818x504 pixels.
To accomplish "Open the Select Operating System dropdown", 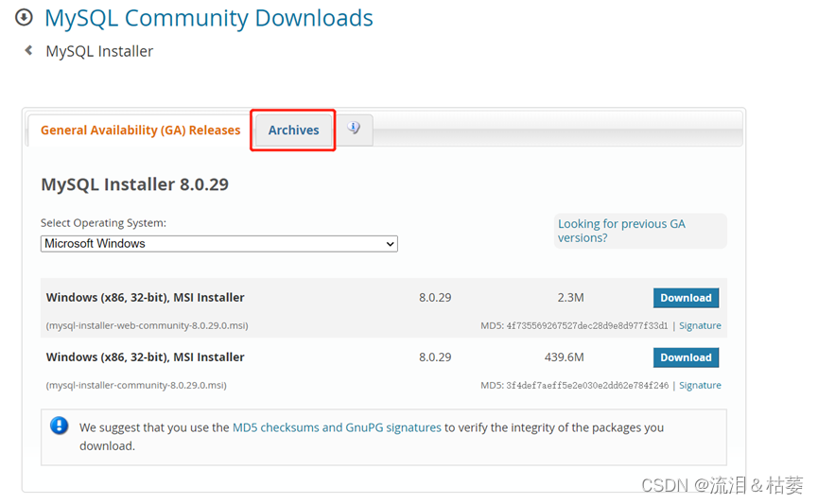I will point(219,244).
